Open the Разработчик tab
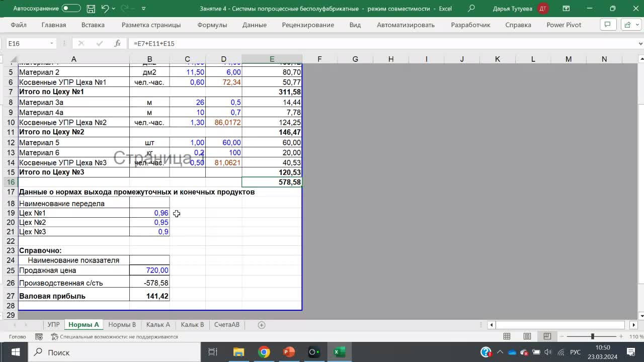The height and width of the screenshot is (362, 644). pyautogui.click(x=470, y=25)
